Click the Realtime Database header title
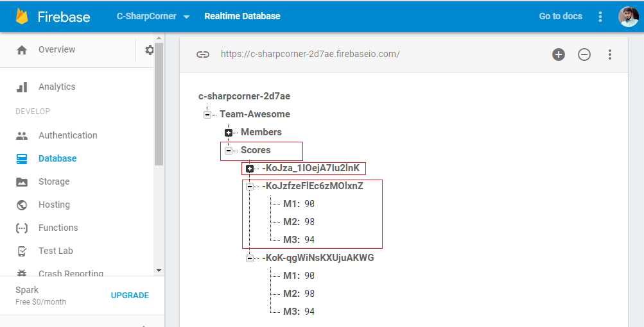This screenshot has height=327, width=644. click(242, 17)
